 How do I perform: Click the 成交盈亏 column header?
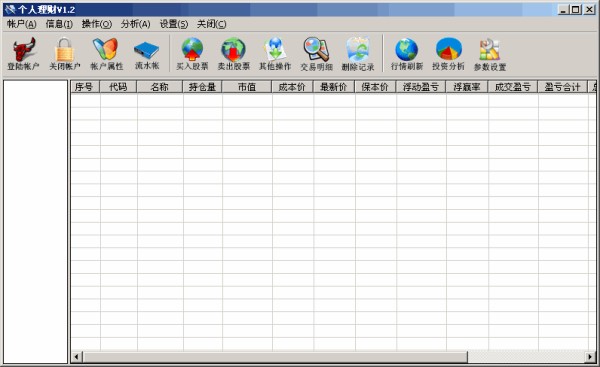pos(512,87)
